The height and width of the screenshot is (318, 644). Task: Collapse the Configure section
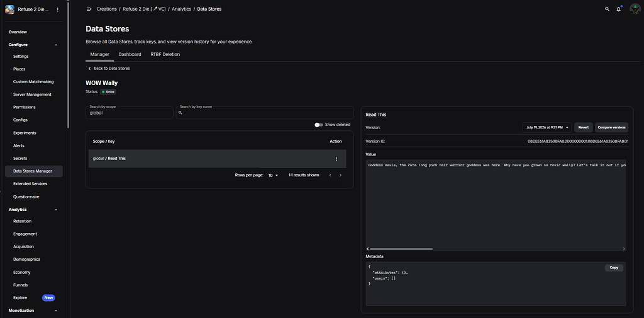56,45
